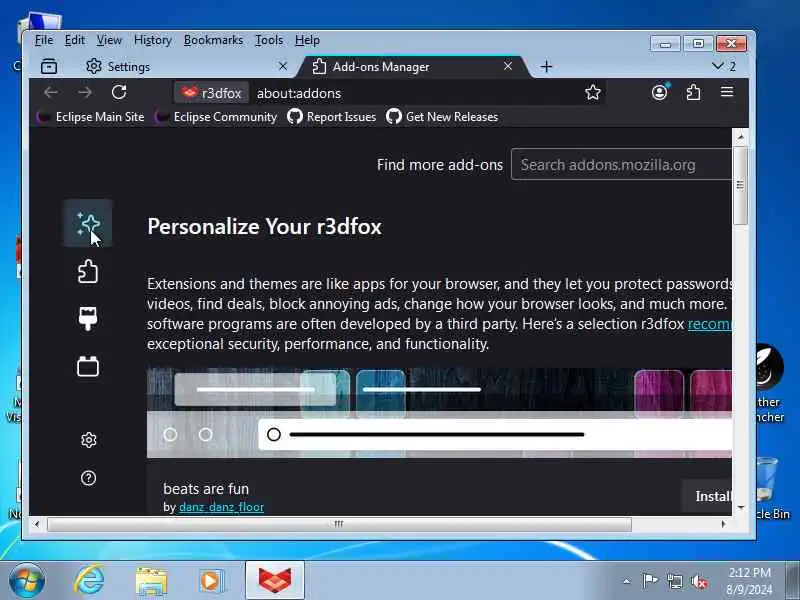Go back with the back arrow
Viewport: 800px width, 600px height.
pyautogui.click(x=51, y=92)
